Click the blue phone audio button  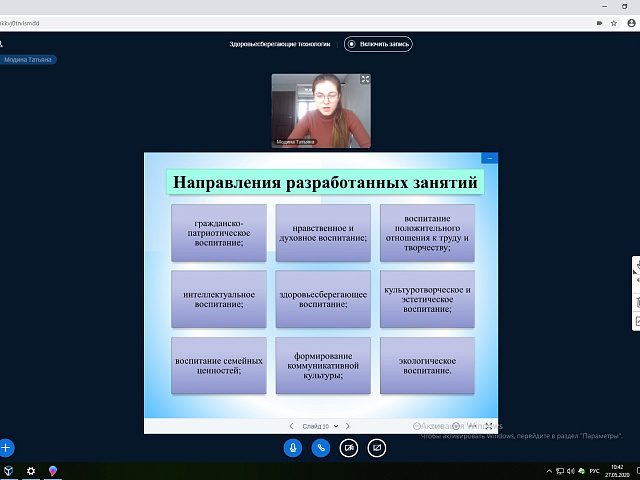321,448
